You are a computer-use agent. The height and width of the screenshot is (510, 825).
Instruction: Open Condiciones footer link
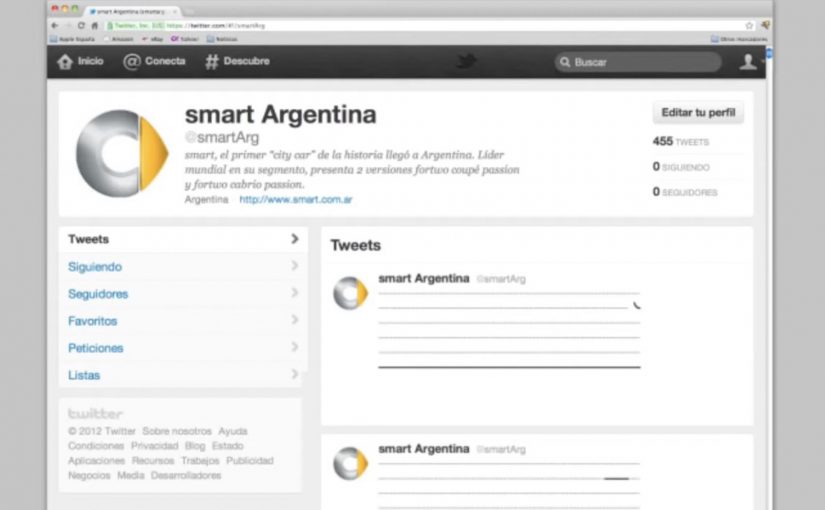coord(96,446)
